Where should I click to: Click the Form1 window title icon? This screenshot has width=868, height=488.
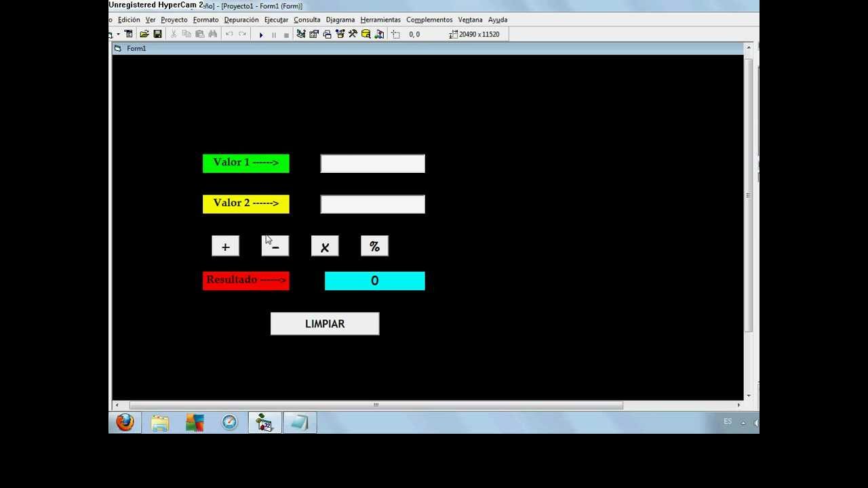coord(118,49)
